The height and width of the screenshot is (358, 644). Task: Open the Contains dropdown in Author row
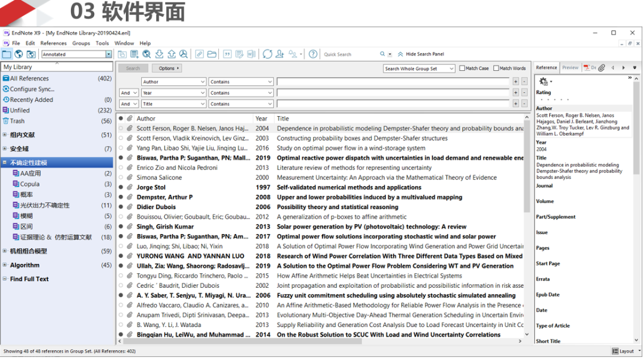pos(241,82)
